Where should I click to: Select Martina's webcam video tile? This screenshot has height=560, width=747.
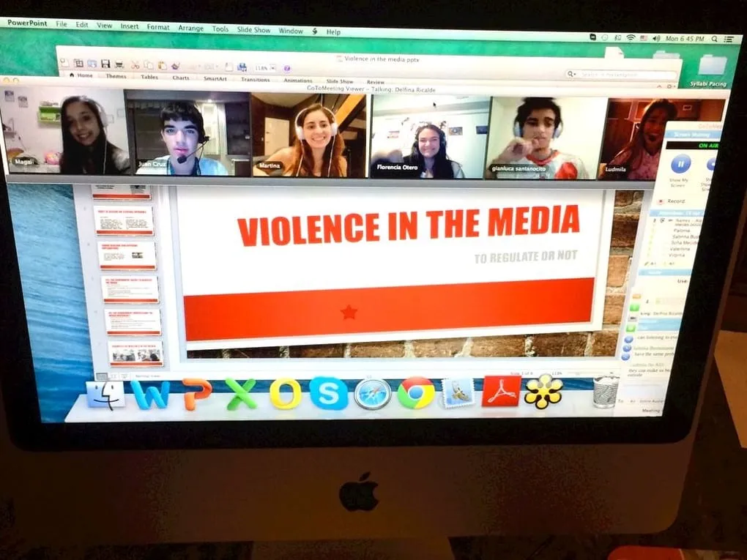tap(310, 135)
